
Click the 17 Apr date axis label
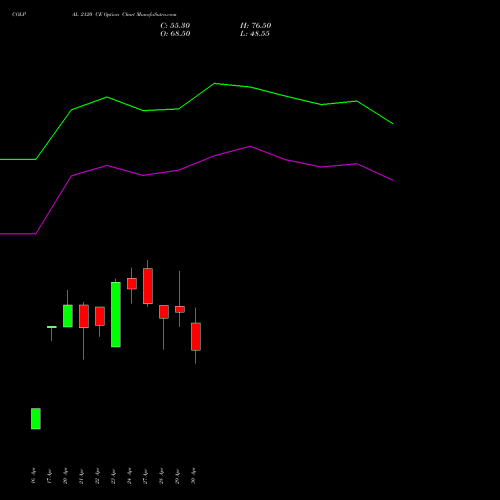pyautogui.click(x=49, y=476)
